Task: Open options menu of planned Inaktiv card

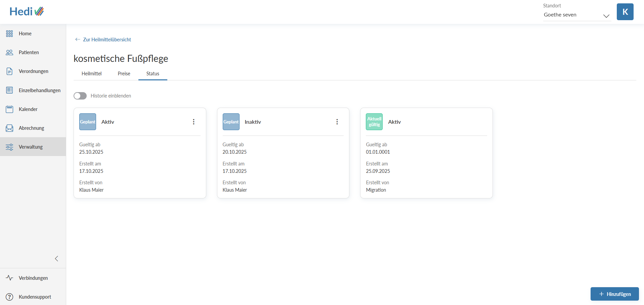Action: pos(337,122)
